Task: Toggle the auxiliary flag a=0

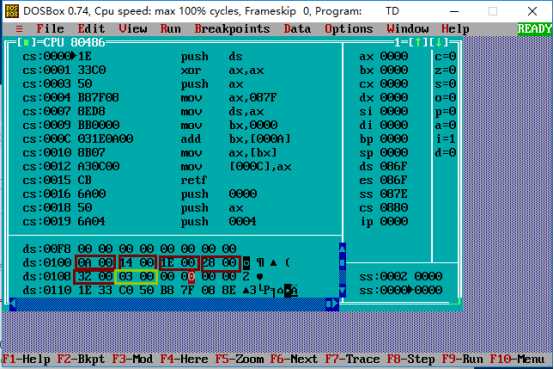Action: [445, 125]
